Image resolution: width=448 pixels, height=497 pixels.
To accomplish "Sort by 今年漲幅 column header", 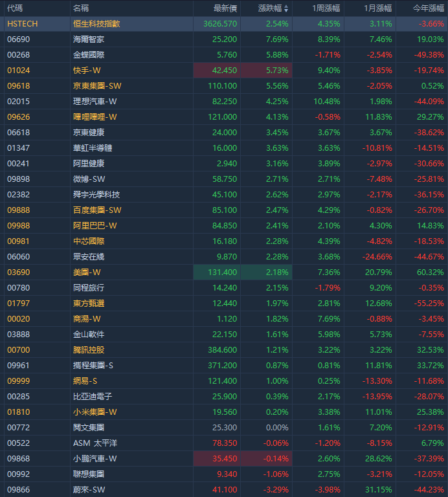I will pyautogui.click(x=429, y=8).
